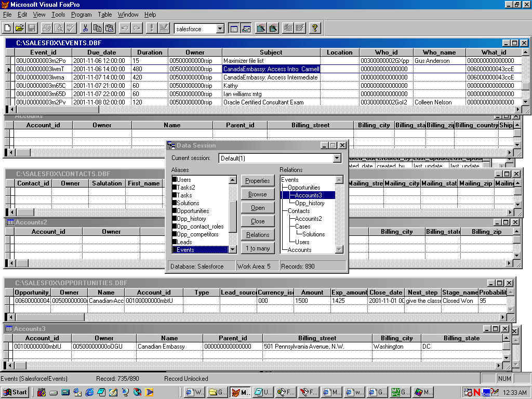The width and height of the screenshot is (532, 399).
Task: Click the Redo toolbar icon
Action: click(137, 28)
